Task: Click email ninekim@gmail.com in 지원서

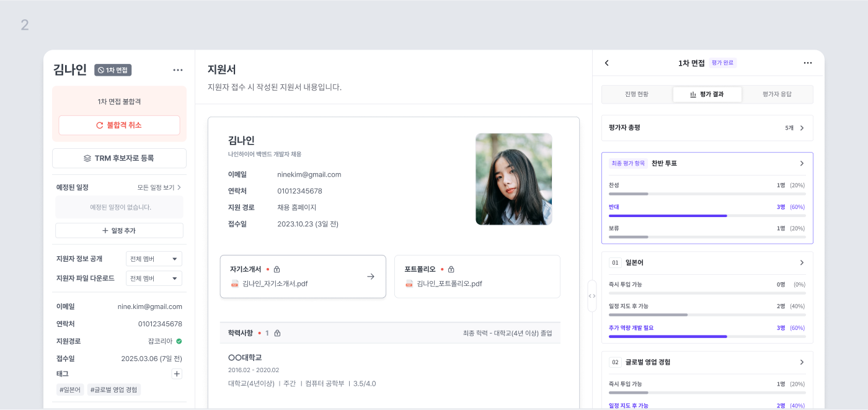Action: [x=309, y=174]
